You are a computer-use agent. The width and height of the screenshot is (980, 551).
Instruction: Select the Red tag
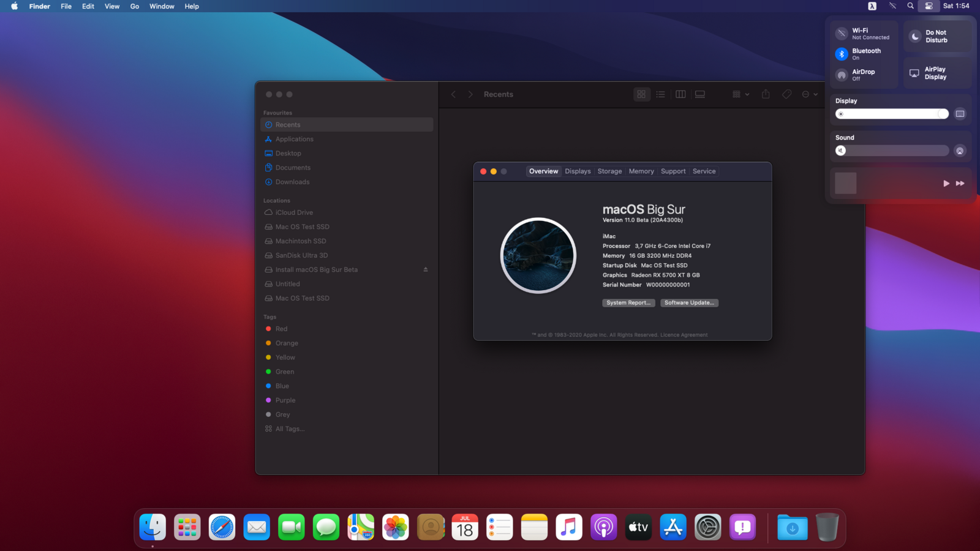tap(347, 329)
